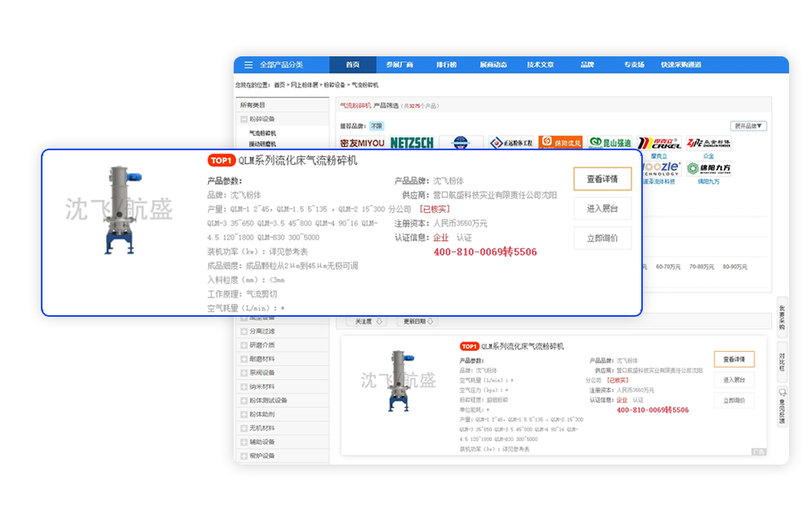Image resolution: width=812 pixels, height=525 pixels.
Task: Choose the 众金粉体 brand logo
Action: (x=708, y=142)
